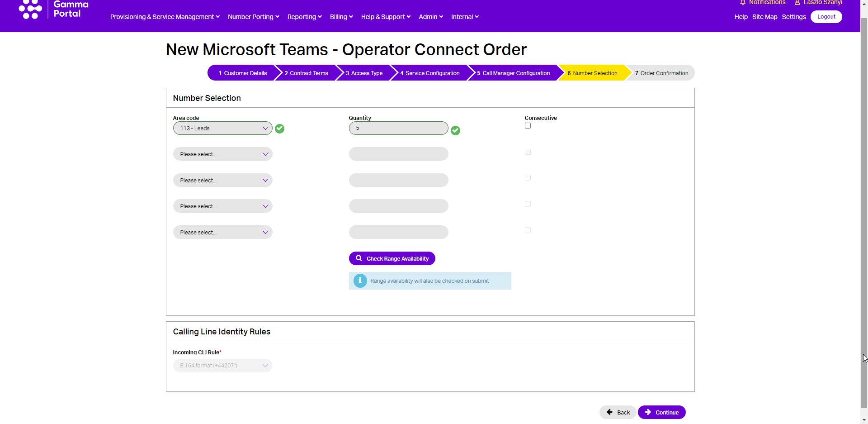Image resolution: width=868 pixels, height=424 pixels.
Task: Click the green check next to Area code
Action: coord(280,129)
